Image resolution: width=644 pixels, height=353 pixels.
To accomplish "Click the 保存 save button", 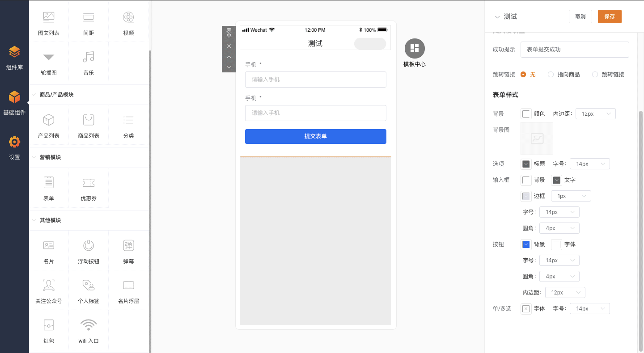I will click(610, 17).
